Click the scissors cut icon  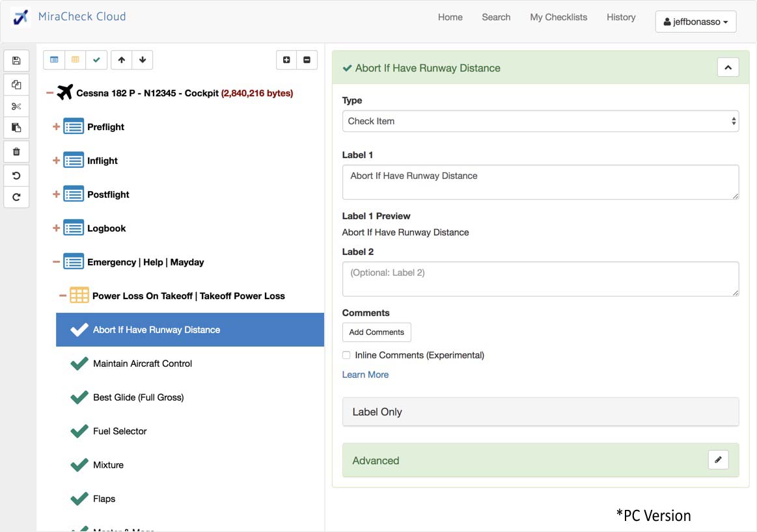[x=16, y=106]
